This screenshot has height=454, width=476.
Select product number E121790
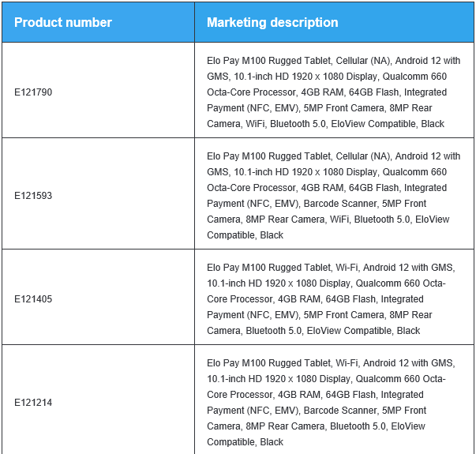click(x=33, y=92)
